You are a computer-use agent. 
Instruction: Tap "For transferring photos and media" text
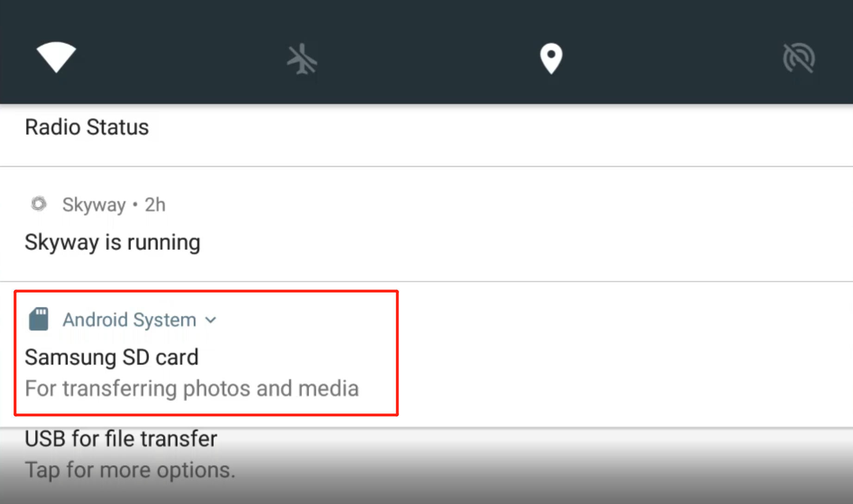pos(192,388)
